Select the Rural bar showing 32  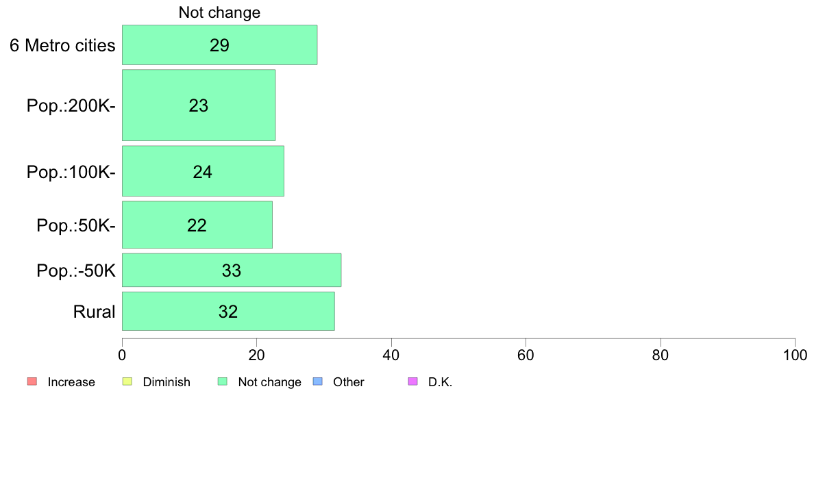point(228,312)
